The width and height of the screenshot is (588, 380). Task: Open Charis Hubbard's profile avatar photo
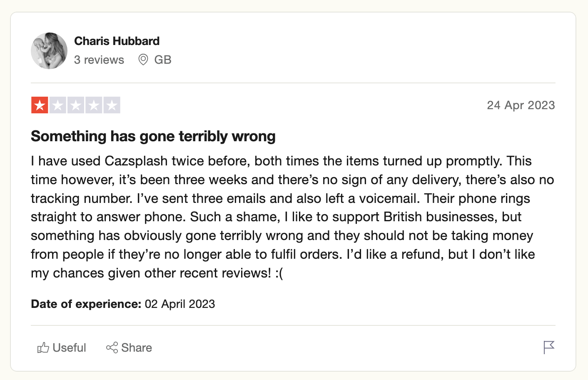[x=49, y=51]
